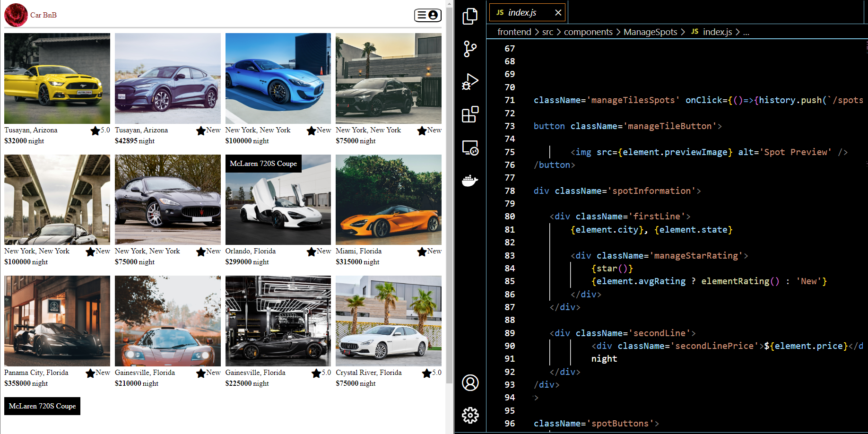Open the Run and Debug view

click(470, 82)
